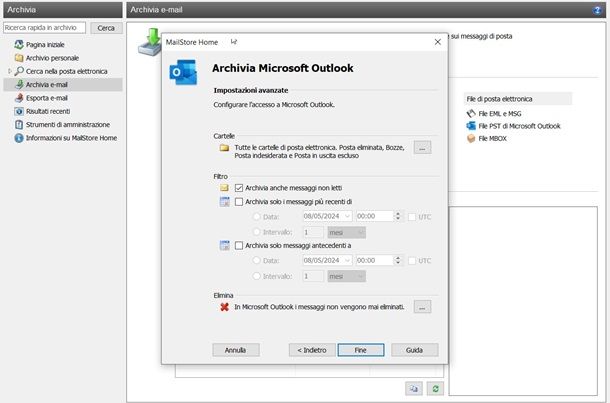Viewport: 610px width, 403px height.
Task: Click the Esporta e-mail icon
Action: (19, 98)
